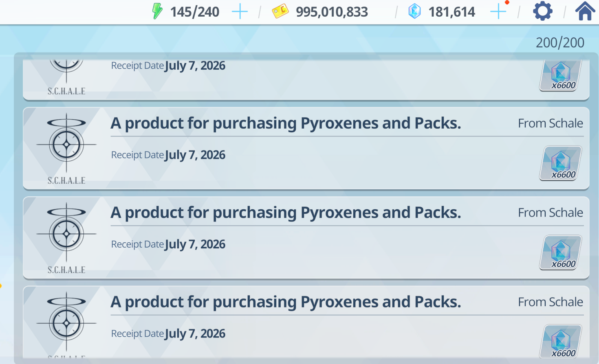Claim x6600 pyroxene reward in third mail
This screenshot has height=364, width=599.
[x=561, y=252]
